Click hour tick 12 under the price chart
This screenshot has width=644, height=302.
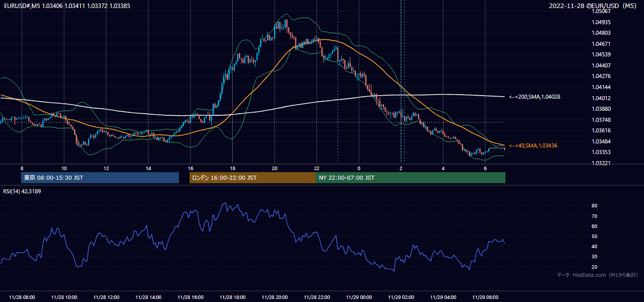point(106,168)
